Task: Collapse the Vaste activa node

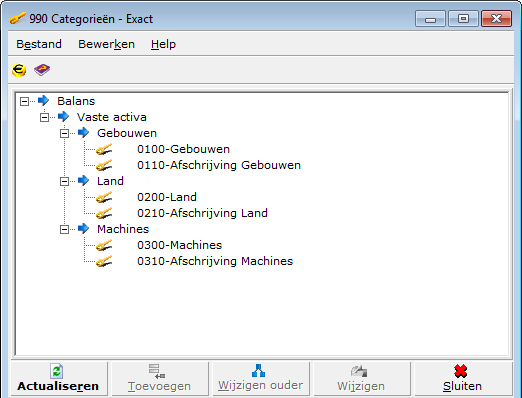Action: click(44, 117)
